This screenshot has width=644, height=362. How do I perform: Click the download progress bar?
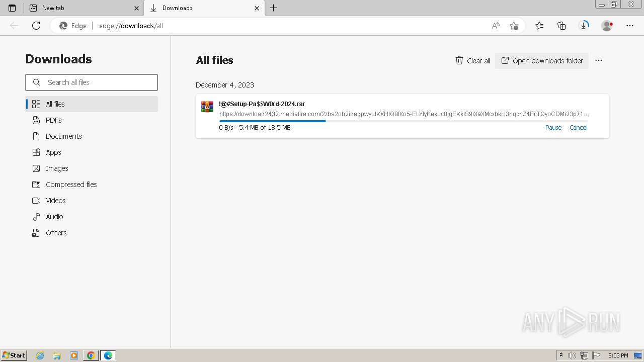(x=404, y=121)
